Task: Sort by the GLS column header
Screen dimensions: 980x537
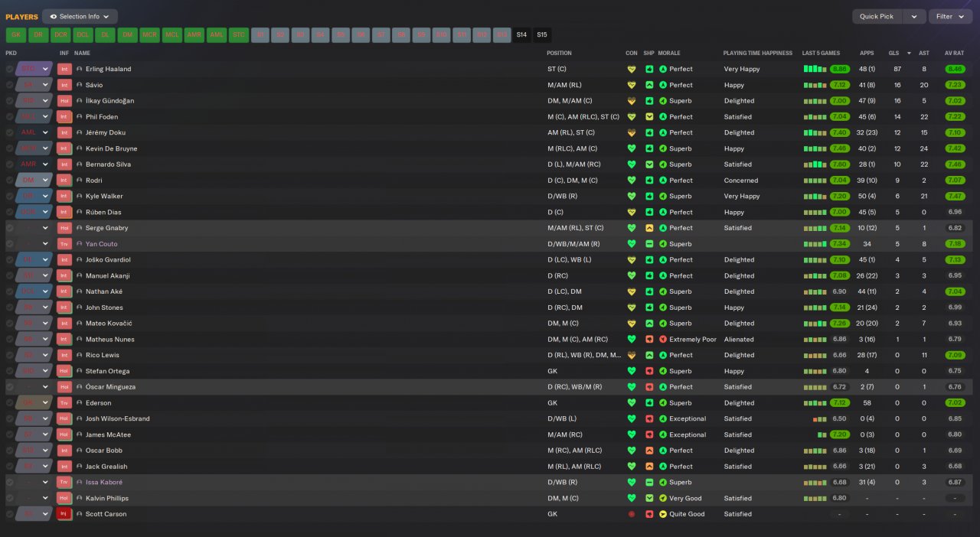Action: click(x=893, y=54)
